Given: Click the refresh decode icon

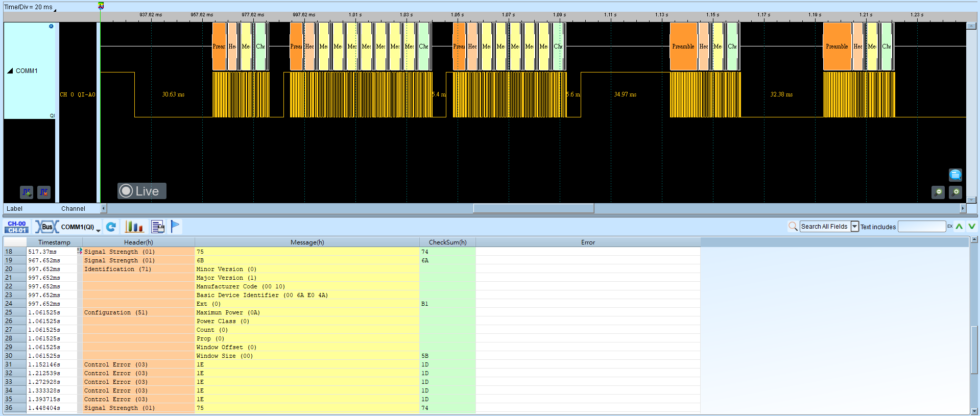Looking at the screenshot, I should pos(111,227).
